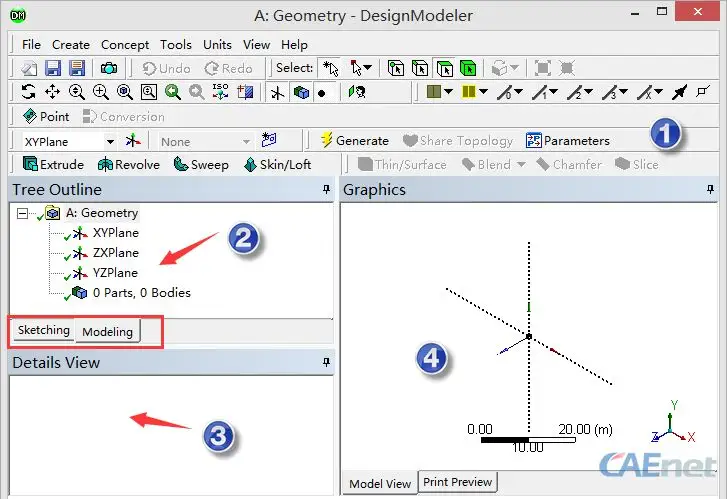Open the Help menu
The image size is (727, 499).
294,45
